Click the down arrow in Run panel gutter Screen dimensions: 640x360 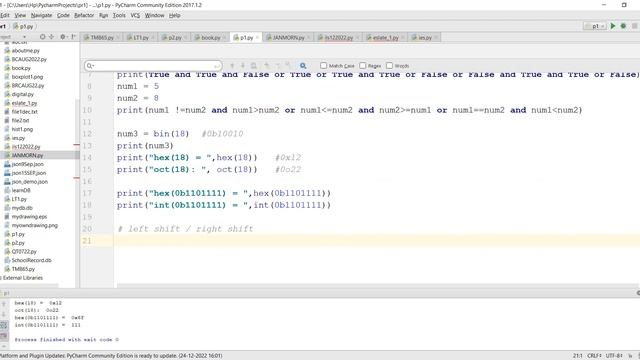click(4, 314)
